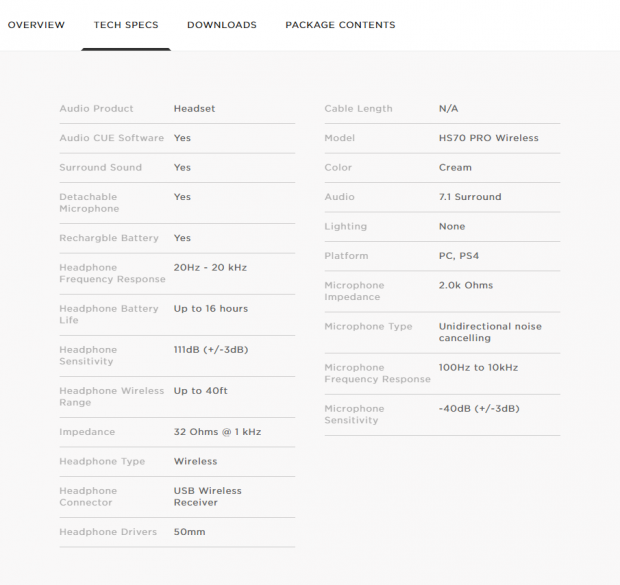Click the 'Color' label
620x585 pixels.
[338, 167]
